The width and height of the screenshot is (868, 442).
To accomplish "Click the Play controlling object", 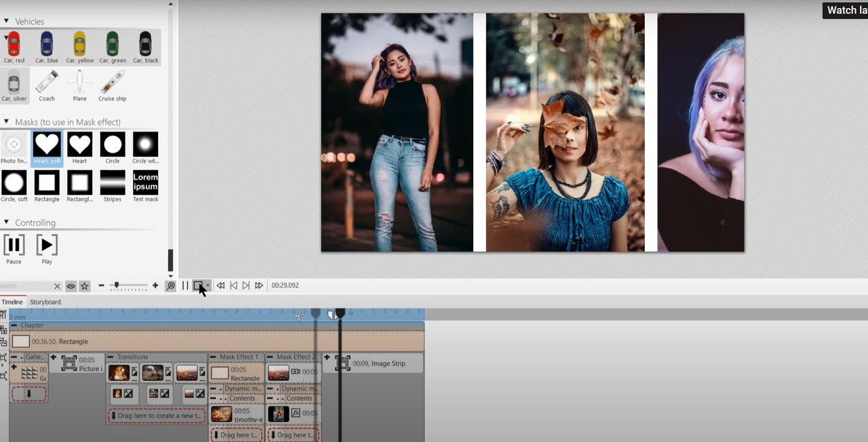I will tap(47, 249).
